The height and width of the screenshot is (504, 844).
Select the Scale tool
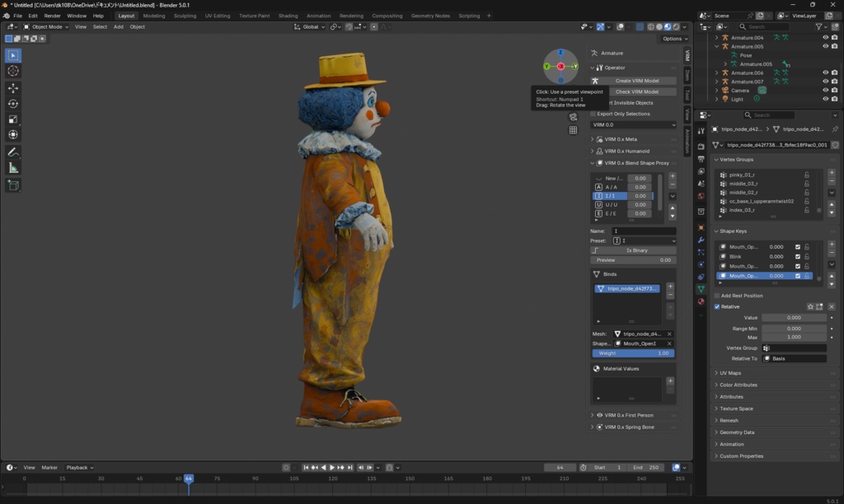[x=13, y=119]
